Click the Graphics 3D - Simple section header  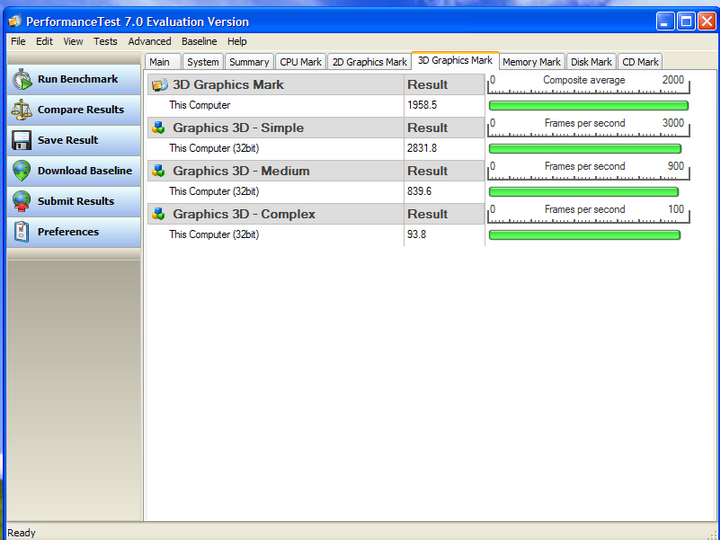coord(276,128)
